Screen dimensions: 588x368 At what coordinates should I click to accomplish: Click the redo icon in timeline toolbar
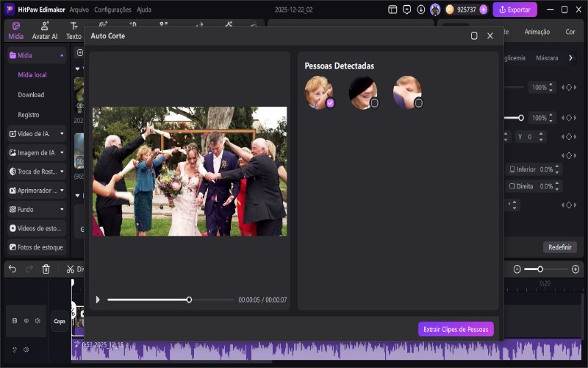[29, 269]
